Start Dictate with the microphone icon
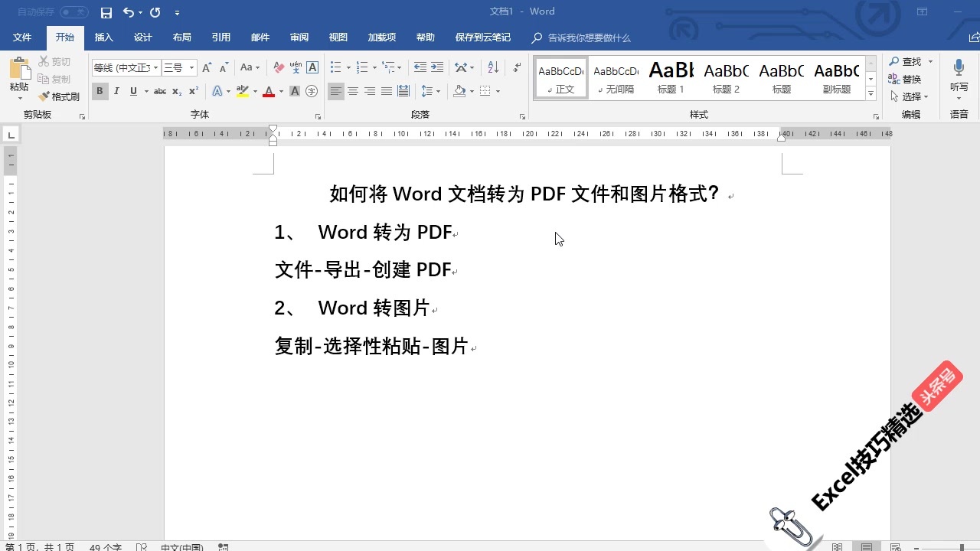The image size is (980, 551). 959,69
